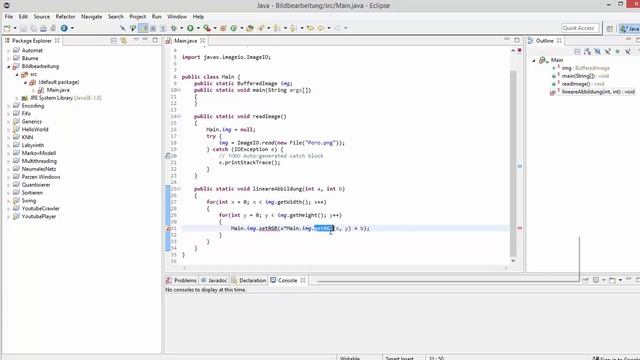The height and width of the screenshot is (360, 640).
Task: Click the Search flashlight toolbar icon
Action: (261, 28)
